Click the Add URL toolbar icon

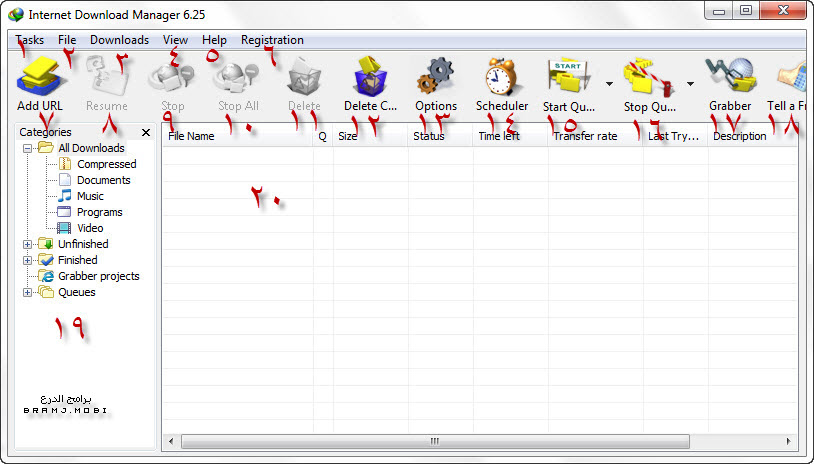coord(40,74)
